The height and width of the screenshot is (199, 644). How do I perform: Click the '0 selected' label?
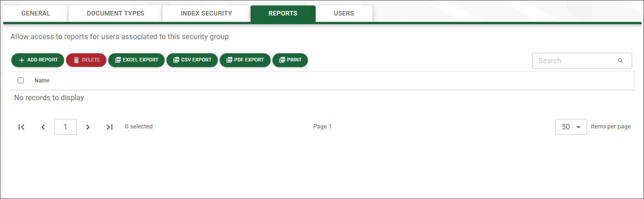[139, 127]
